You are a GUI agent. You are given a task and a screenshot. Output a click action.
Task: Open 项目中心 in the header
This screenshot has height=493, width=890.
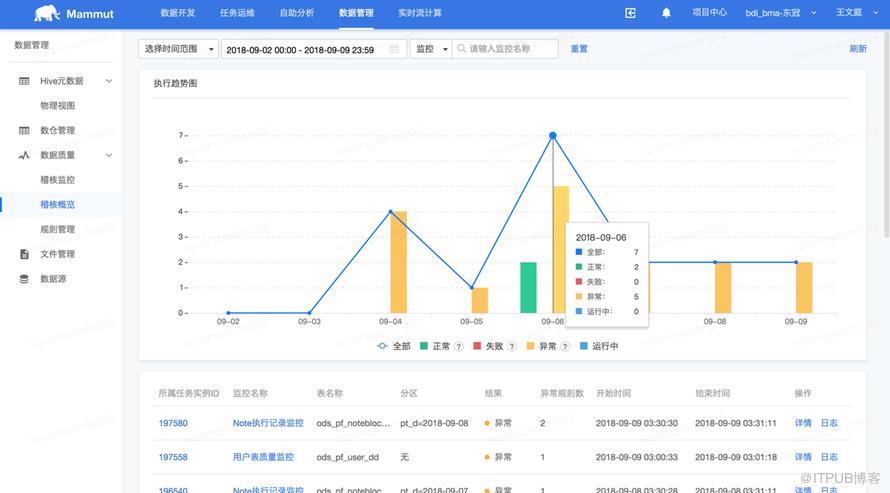pos(710,12)
